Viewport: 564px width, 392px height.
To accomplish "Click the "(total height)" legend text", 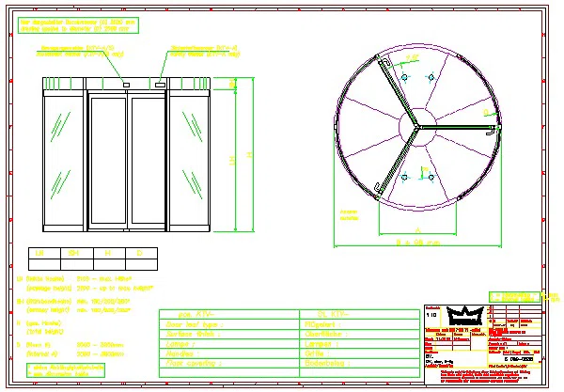I will pyautogui.click(x=44, y=331).
